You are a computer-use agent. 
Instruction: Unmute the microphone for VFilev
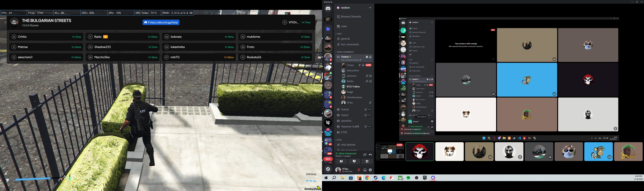pyautogui.click(x=359, y=170)
